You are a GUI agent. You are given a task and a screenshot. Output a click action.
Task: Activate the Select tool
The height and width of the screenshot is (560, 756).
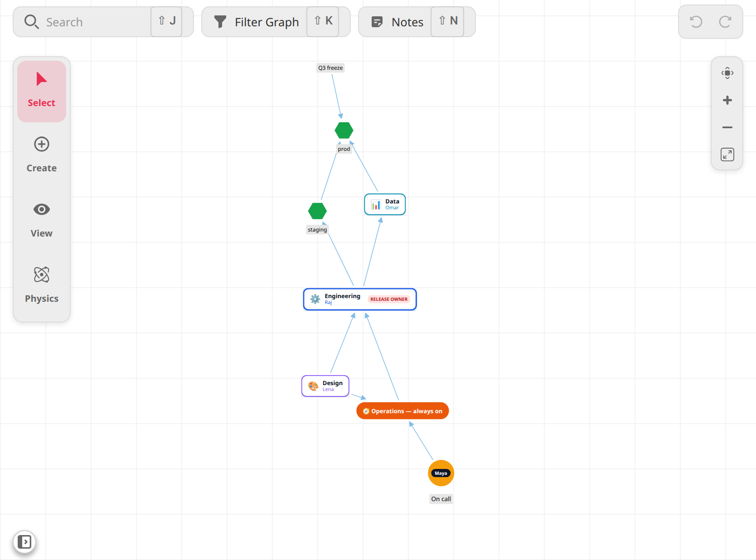point(42,91)
